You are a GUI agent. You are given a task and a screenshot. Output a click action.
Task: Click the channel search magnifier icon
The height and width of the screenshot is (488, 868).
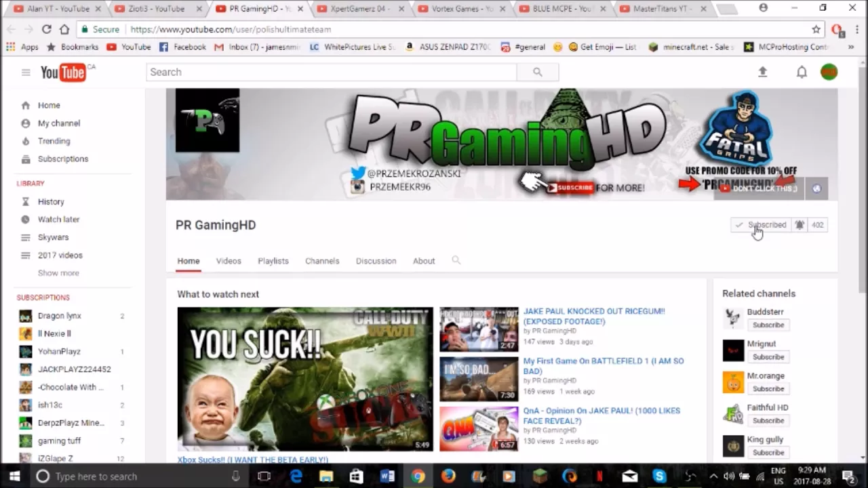click(x=456, y=260)
